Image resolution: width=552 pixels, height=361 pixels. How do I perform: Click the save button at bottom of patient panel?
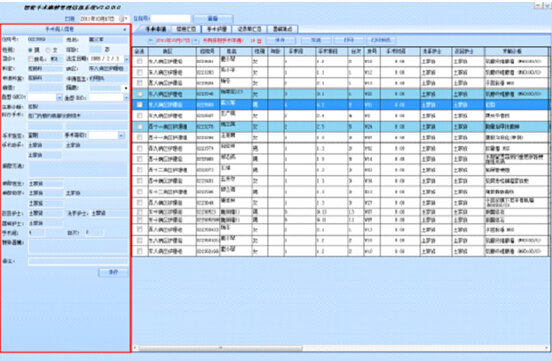(x=113, y=272)
